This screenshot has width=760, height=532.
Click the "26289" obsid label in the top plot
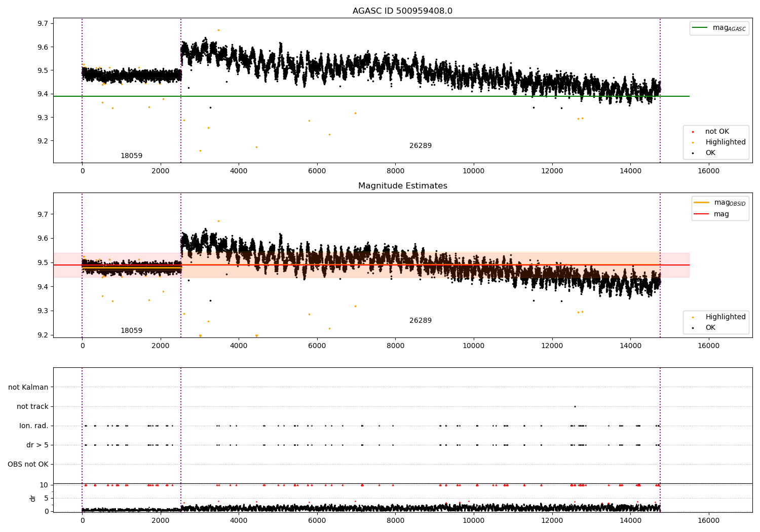421,146
